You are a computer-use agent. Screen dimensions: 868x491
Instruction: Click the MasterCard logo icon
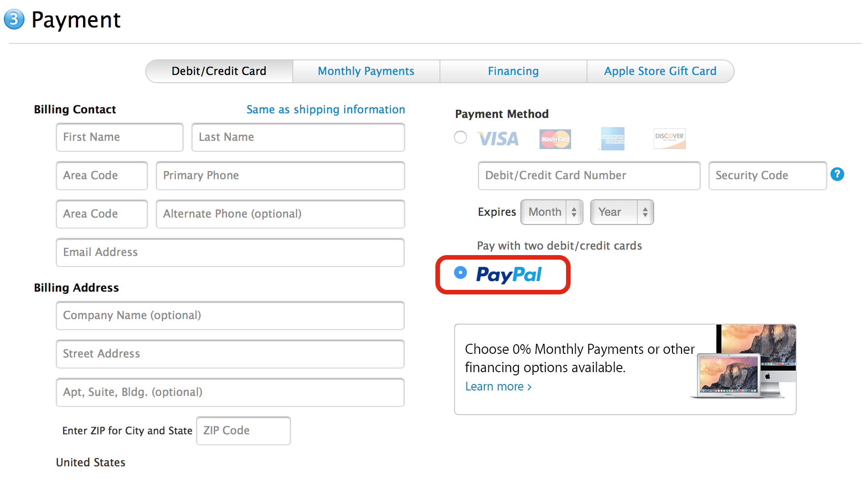tap(555, 139)
